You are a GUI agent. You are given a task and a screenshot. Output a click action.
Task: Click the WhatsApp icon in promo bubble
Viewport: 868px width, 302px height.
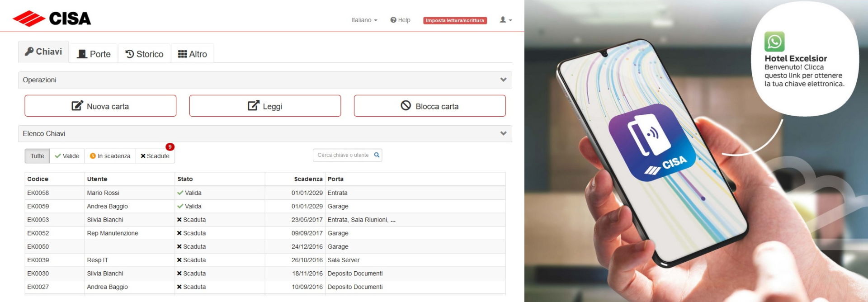pos(774,42)
